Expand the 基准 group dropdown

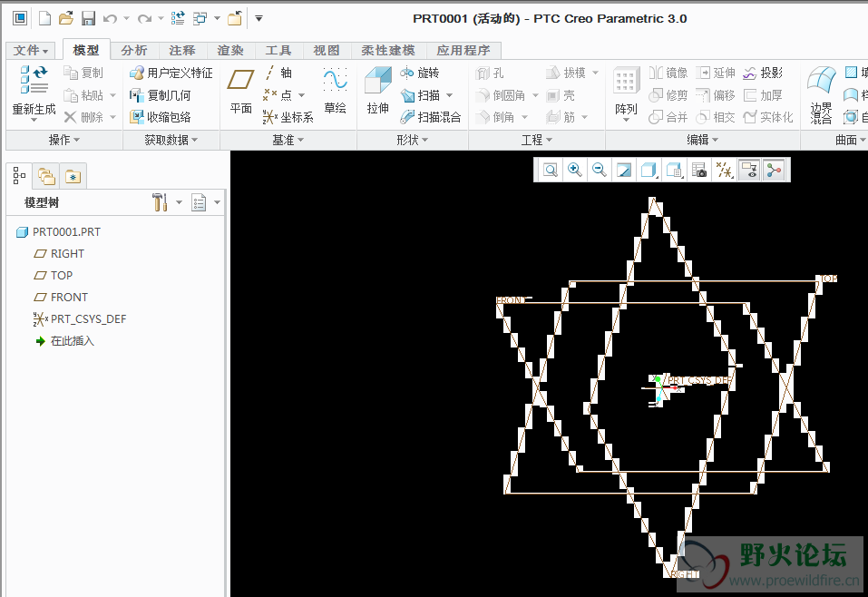(x=288, y=140)
